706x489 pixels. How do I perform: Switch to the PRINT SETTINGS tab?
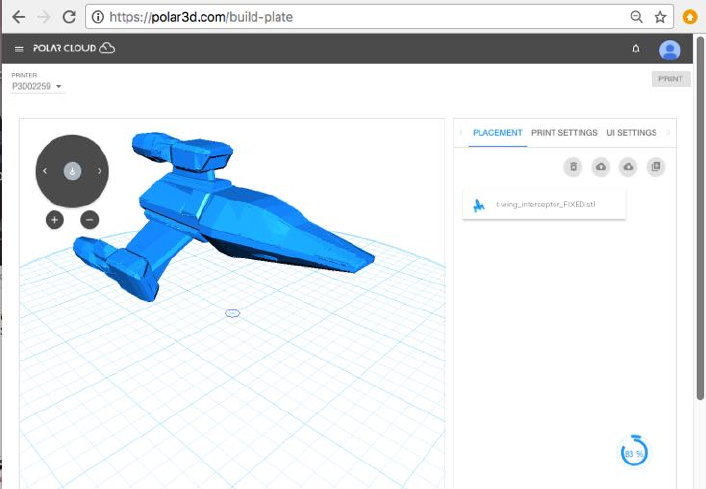tap(564, 133)
